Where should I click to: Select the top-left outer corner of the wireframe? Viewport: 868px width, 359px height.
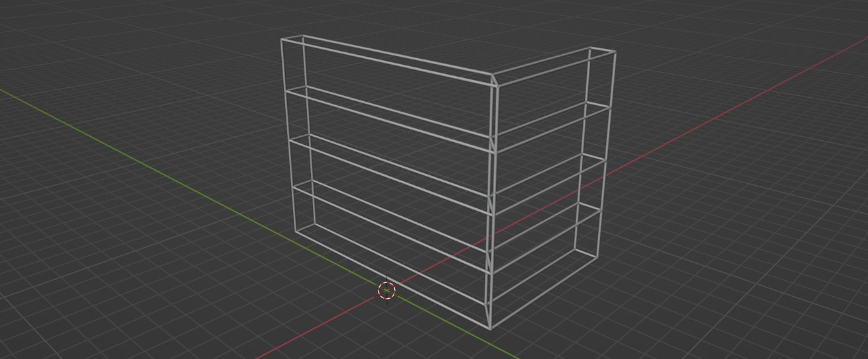click(282, 40)
